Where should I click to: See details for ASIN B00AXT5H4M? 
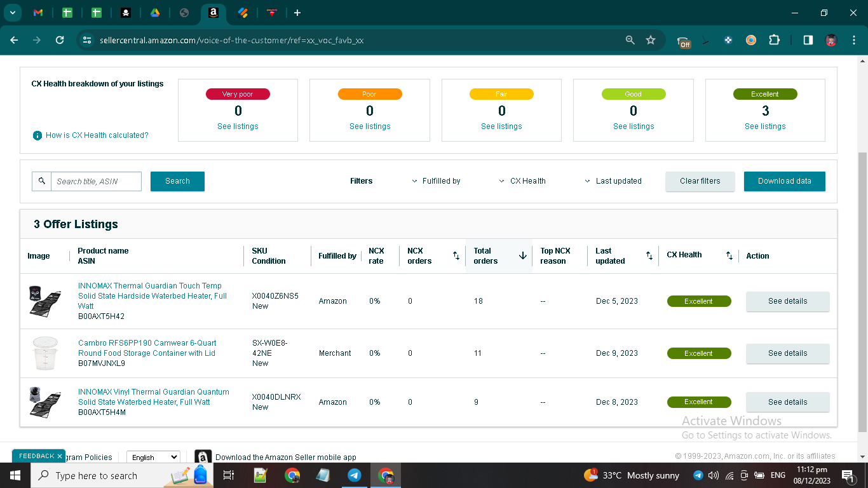[788, 402]
